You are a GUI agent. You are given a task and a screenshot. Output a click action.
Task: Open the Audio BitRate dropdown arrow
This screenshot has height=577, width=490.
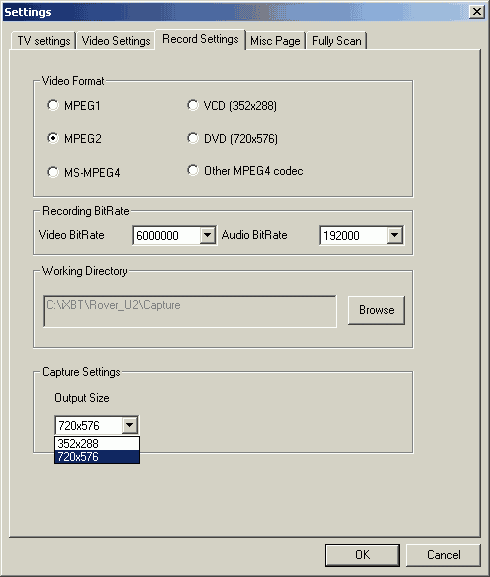(395, 235)
